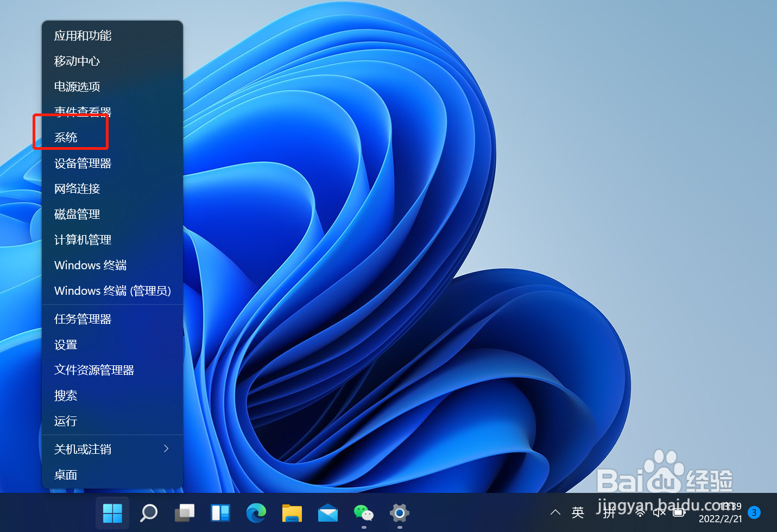Image resolution: width=777 pixels, height=532 pixels.
Task: Open 磁盘管理 from the menu
Action: [77, 214]
